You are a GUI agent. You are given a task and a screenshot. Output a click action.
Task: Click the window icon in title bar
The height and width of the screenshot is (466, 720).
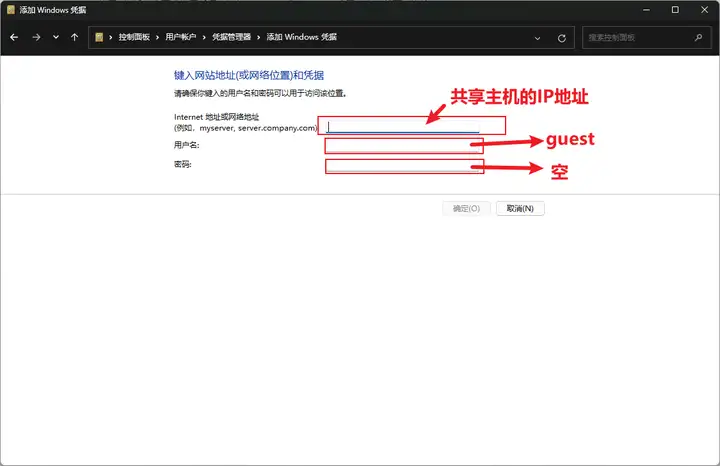[x=11, y=10]
